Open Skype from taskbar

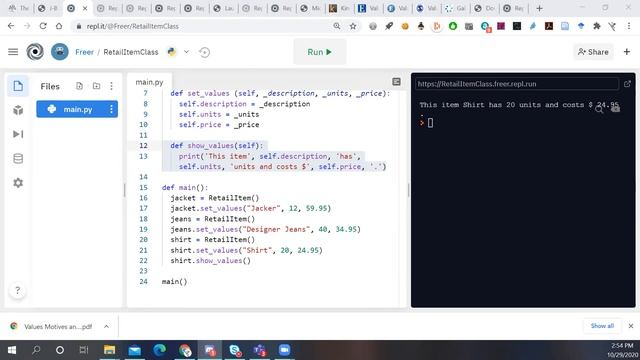click(x=235, y=350)
